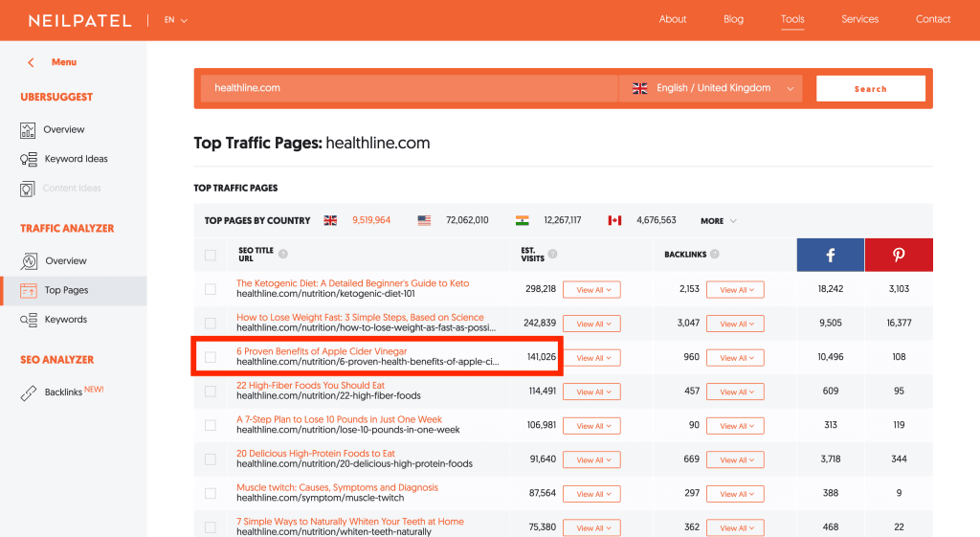Click the United States flag icon

pyautogui.click(x=424, y=221)
